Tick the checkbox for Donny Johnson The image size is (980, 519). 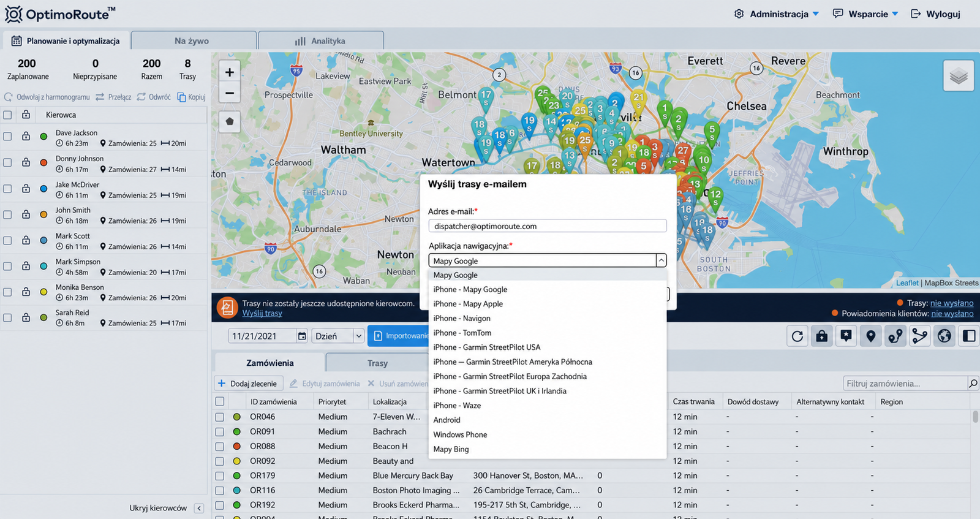point(7,162)
